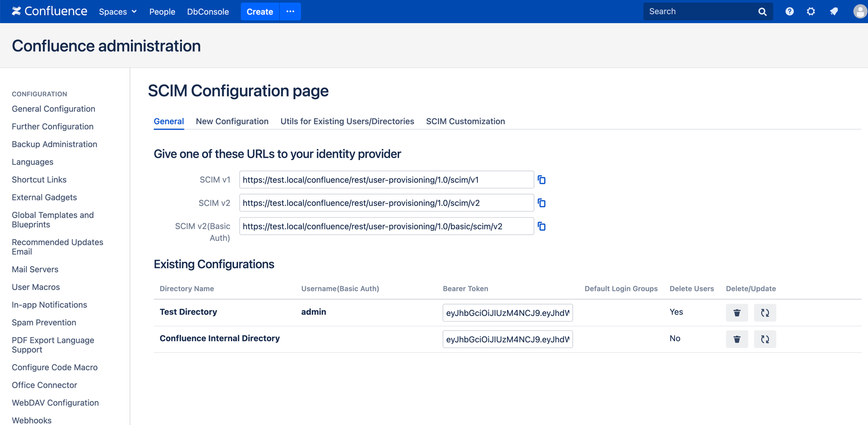The width and height of the screenshot is (868, 425).
Task: Open Global Templates and Blueprints link
Action: 53,220
